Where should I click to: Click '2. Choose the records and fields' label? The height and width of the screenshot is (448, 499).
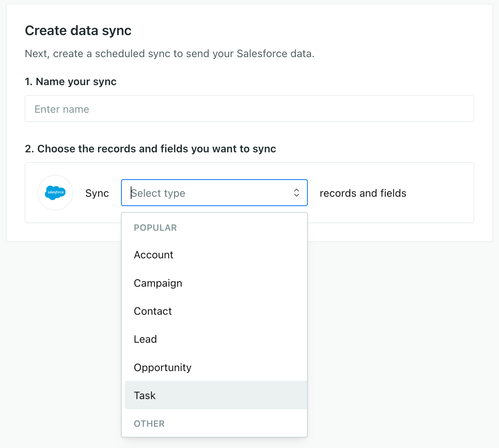(x=151, y=149)
